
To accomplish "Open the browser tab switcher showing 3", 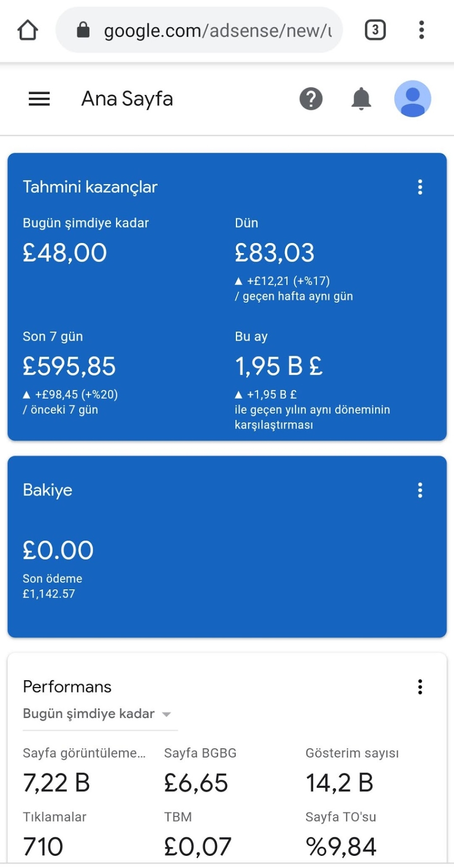I will pyautogui.click(x=375, y=30).
